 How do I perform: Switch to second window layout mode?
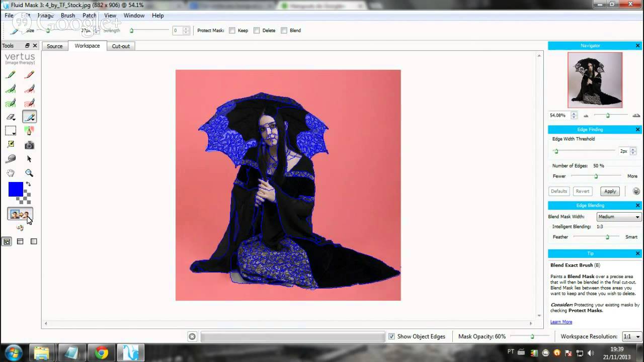click(20, 241)
